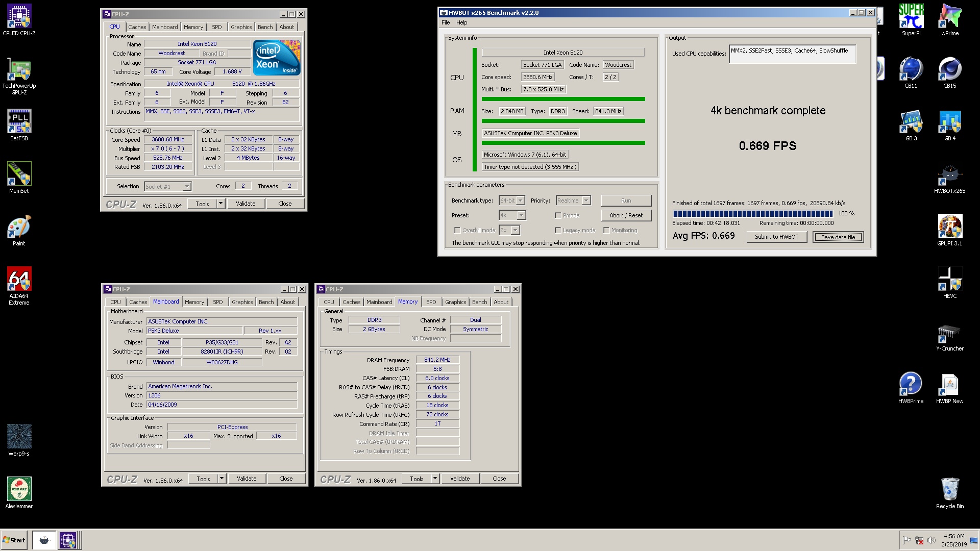Screen dimensions: 980x551
Task: Expand Tools arrow in Mainboard window
Action: [x=222, y=479]
